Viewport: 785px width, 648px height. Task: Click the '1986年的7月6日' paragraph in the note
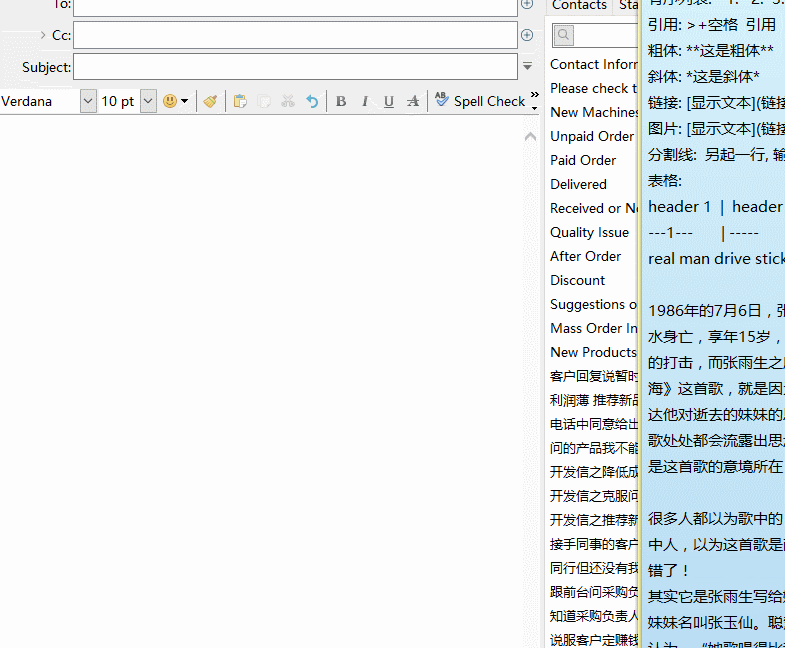click(716, 389)
